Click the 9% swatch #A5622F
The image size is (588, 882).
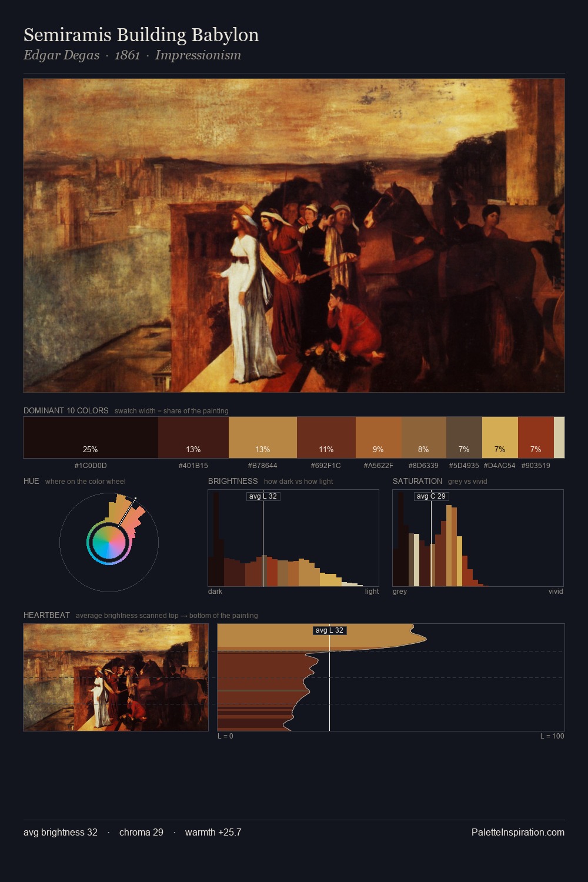pos(379,437)
